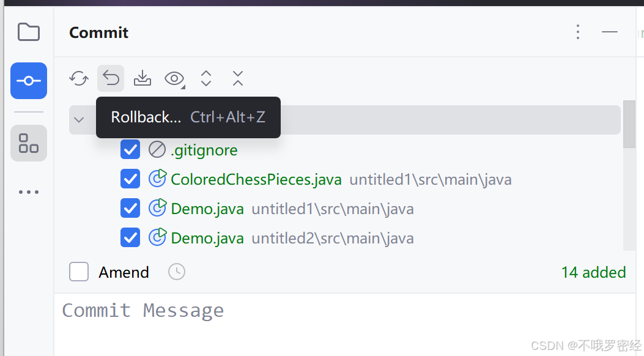Enable the Amend checkbox

79,272
